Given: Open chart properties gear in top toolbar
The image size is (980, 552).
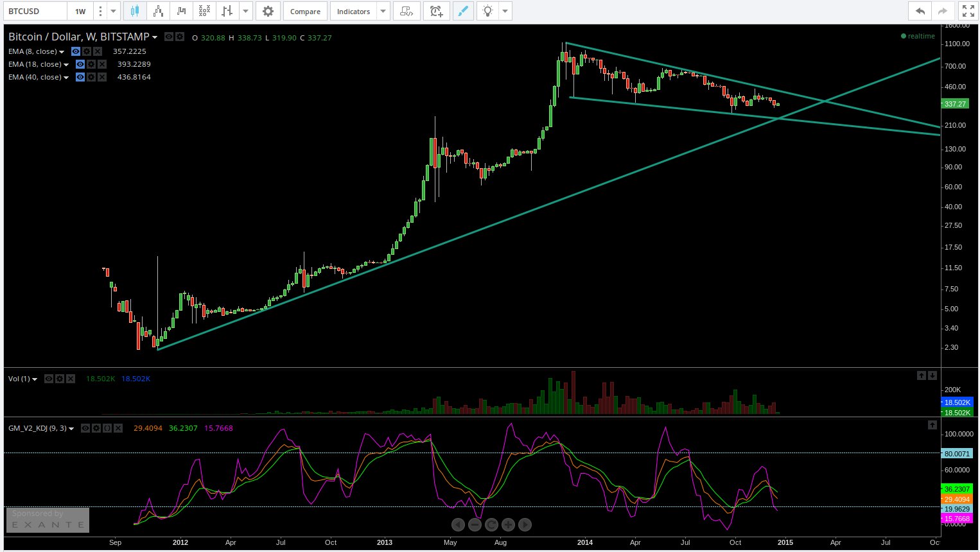Looking at the screenshot, I should pyautogui.click(x=268, y=11).
